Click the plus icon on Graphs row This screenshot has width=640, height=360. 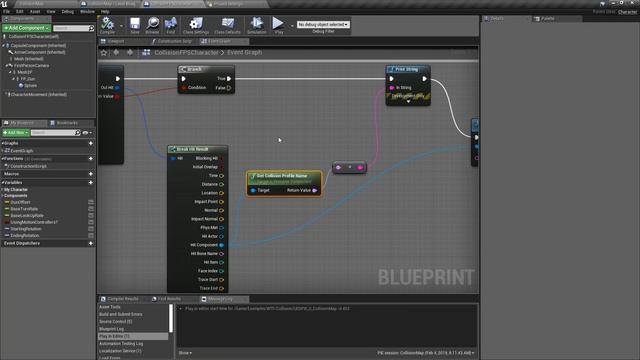(91, 143)
